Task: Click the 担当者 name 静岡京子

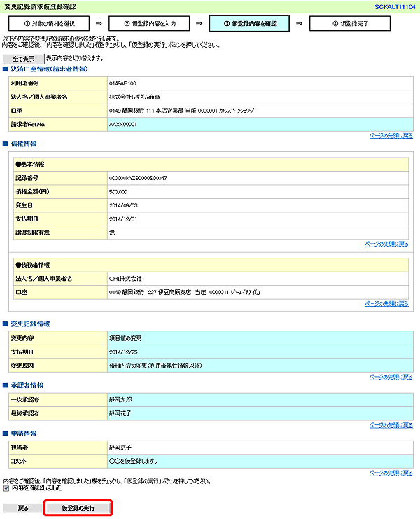Action: tap(120, 448)
